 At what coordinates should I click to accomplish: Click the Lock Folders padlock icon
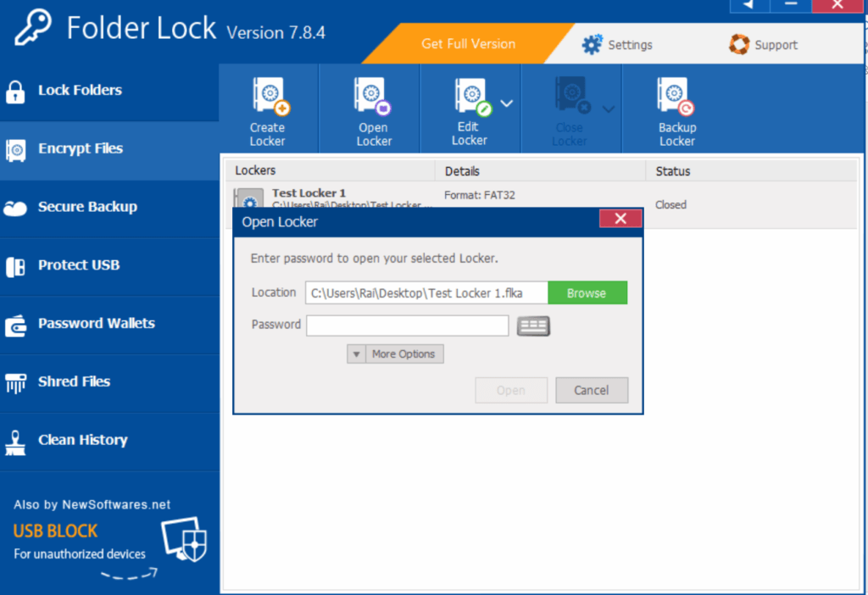pyautogui.click(x=15, y=92)
